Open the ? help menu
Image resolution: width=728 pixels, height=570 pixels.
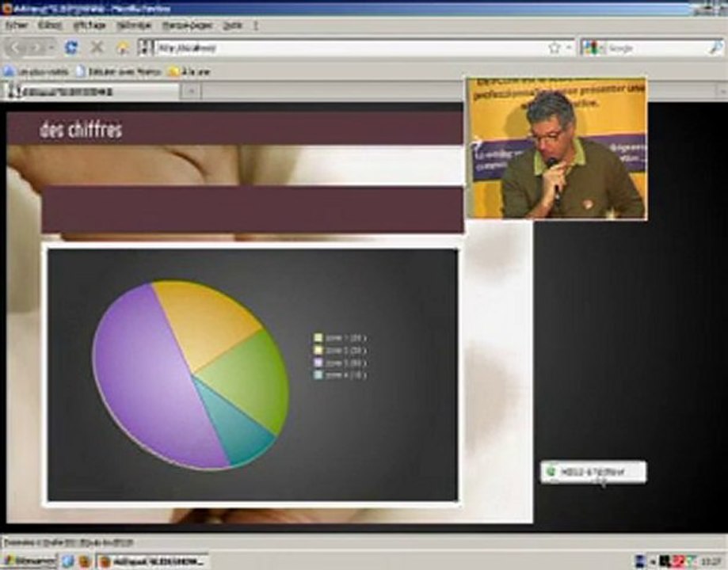255,25
